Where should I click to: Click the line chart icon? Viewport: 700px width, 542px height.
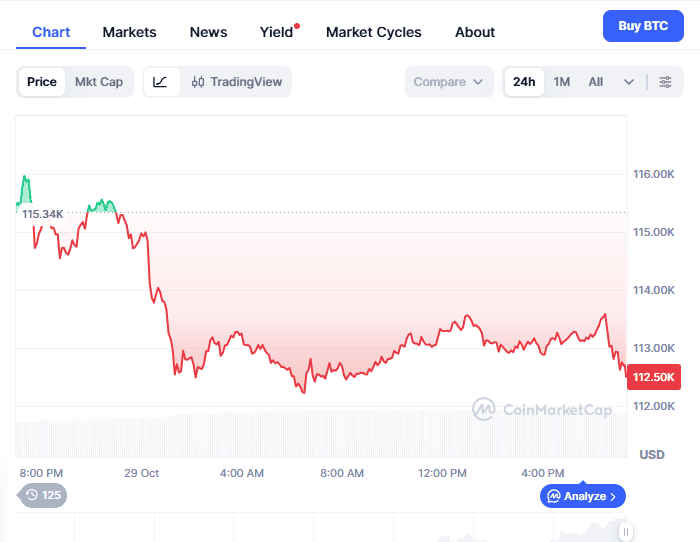coord(161,82)
